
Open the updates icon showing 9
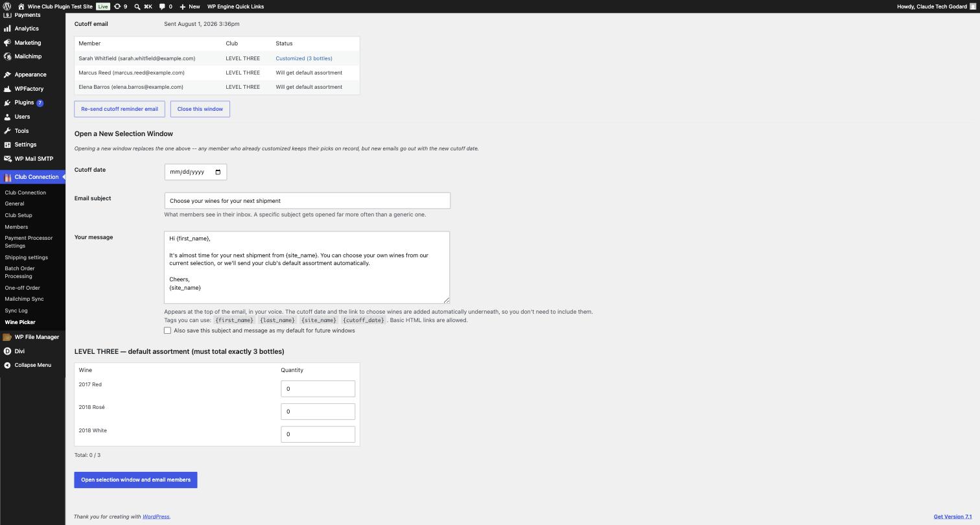tap(117, 6)
